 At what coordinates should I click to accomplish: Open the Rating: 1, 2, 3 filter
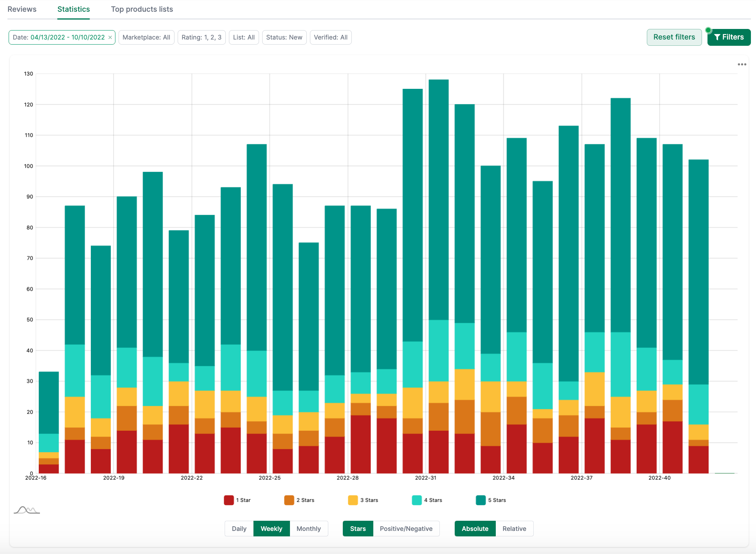point(202,38)
